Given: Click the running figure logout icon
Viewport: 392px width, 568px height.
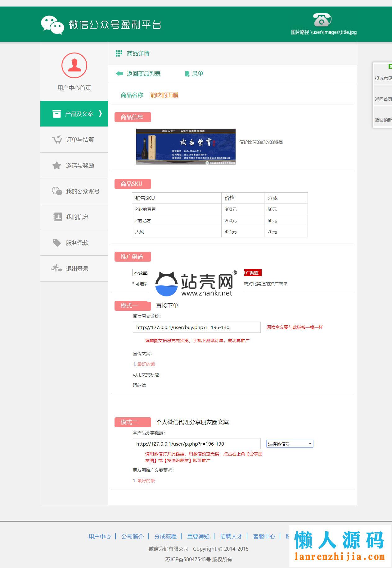Looking at the screenshot, I should click(x=57, y=268).
